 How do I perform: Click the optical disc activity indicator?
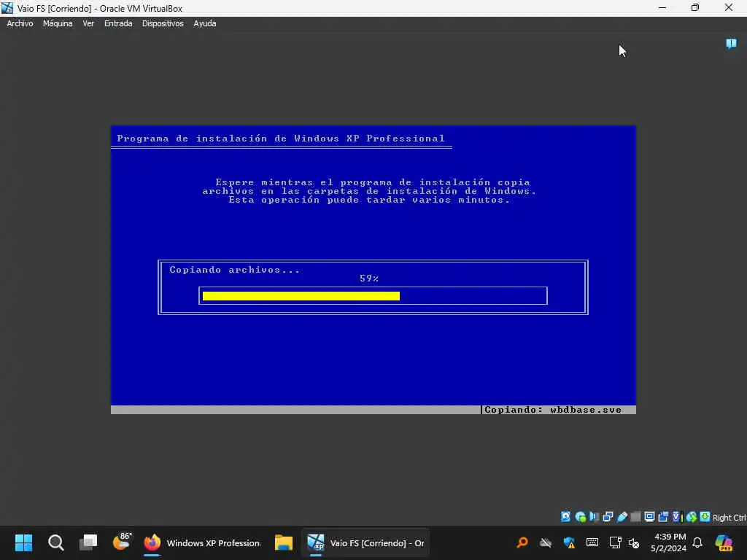pos(580,517)
